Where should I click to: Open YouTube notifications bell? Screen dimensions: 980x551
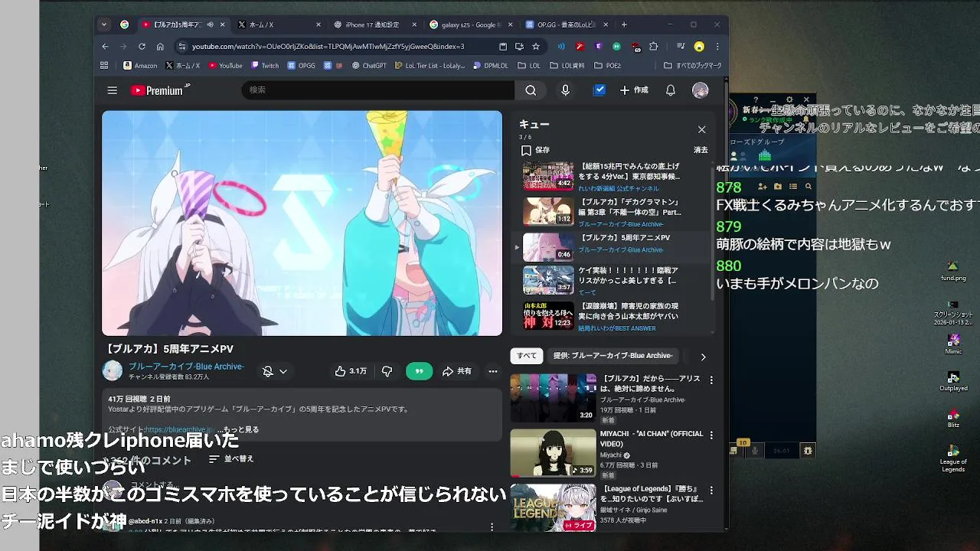pos(671,90)
